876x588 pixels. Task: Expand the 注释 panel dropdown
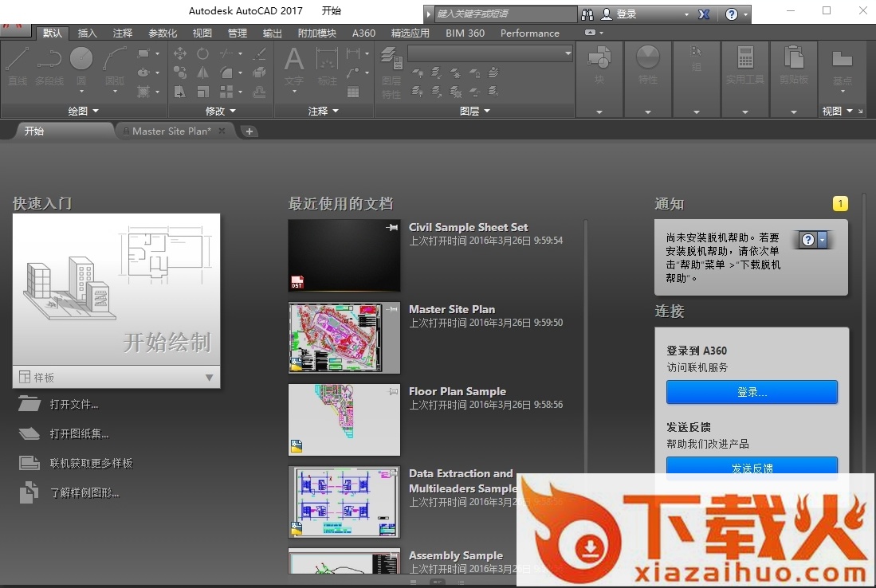tap(324, 111)
